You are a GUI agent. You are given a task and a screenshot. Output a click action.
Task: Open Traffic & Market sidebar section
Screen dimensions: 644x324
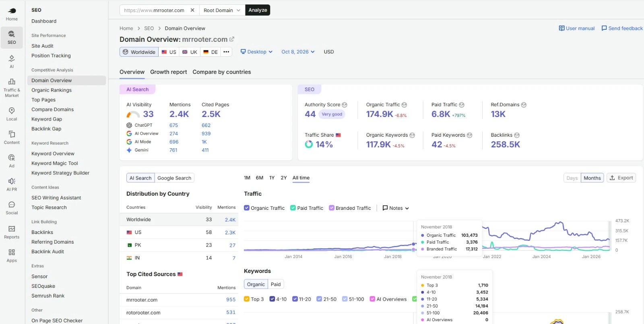[12, 88]
